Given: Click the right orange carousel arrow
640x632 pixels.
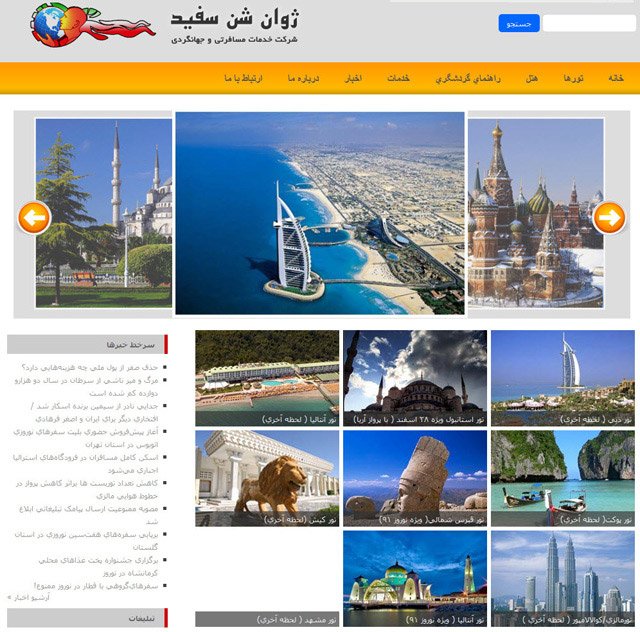Looking at the screenshot, I should point(609,218).
